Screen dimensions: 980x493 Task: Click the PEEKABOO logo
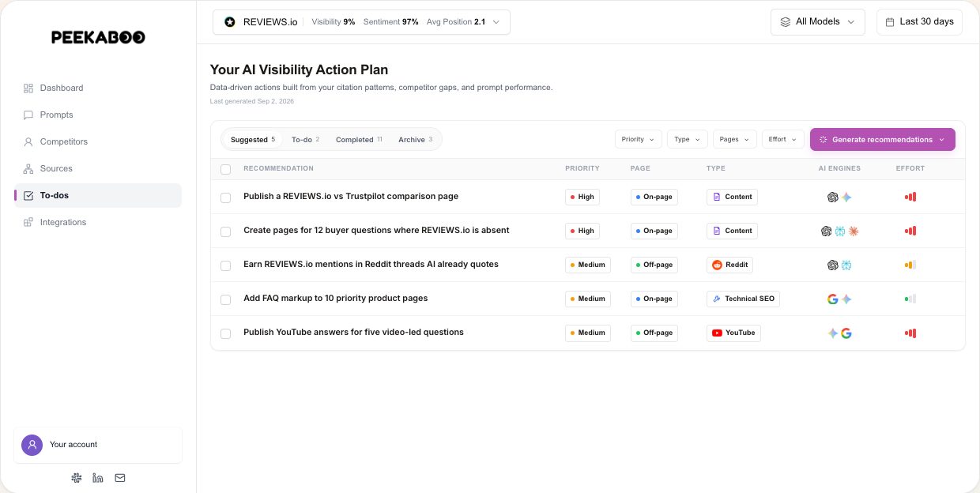pyautogui.click(x=98, y=37)
